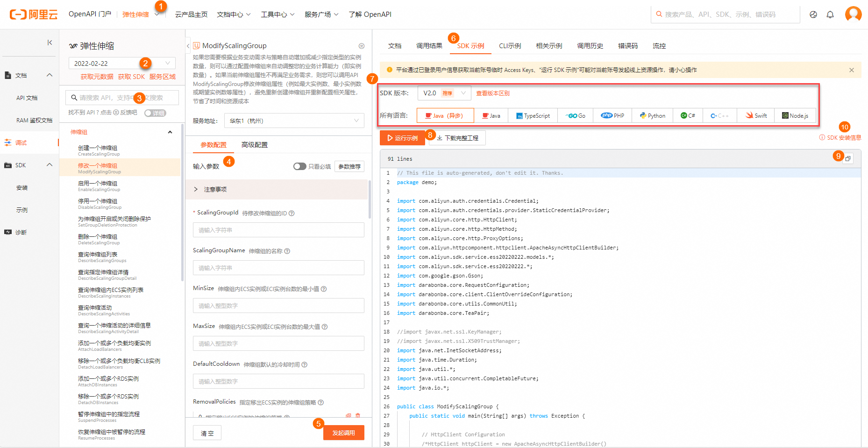
Task: Switch to the 调用结果 tab
Action: coord(429,46)
